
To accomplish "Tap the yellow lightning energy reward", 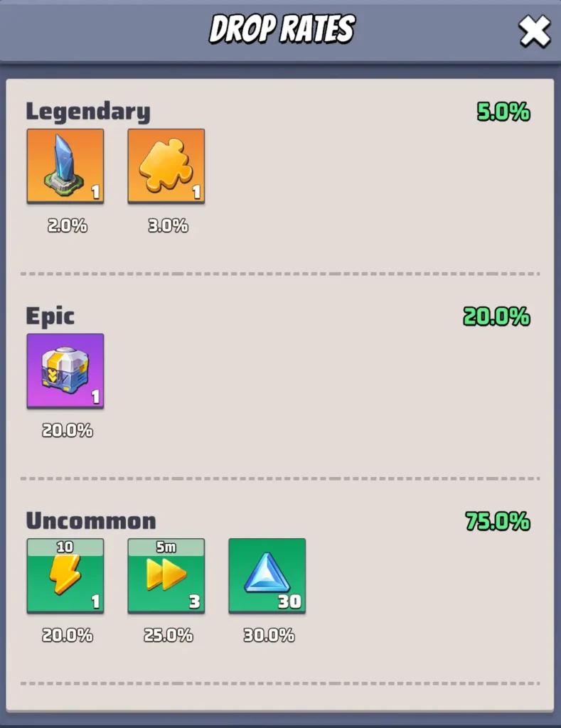I will coord(65,576).
